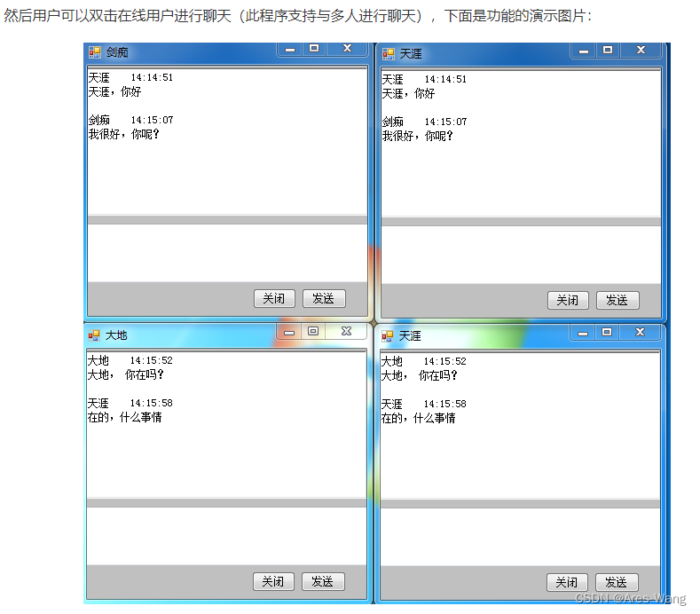Click the 大地 window title text
700x614 pixels.
click(116, 335)
